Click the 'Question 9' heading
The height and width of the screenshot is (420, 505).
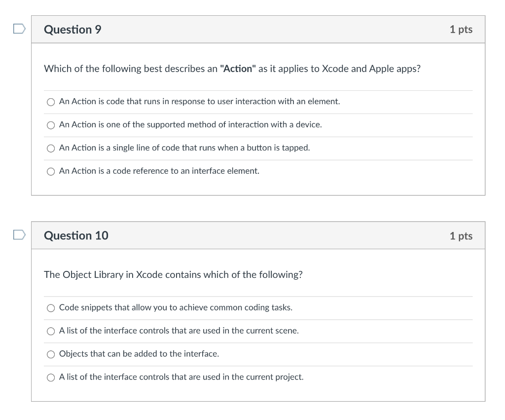pos(72,30)
